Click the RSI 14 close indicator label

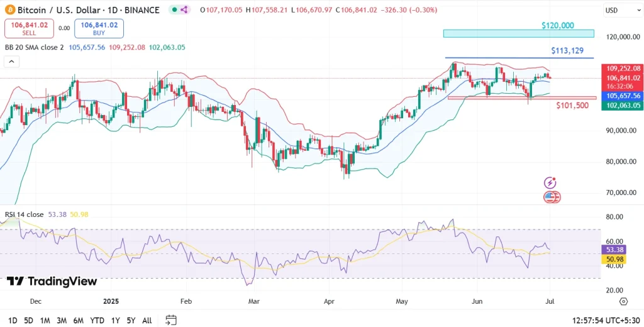[x=23, y=214]
